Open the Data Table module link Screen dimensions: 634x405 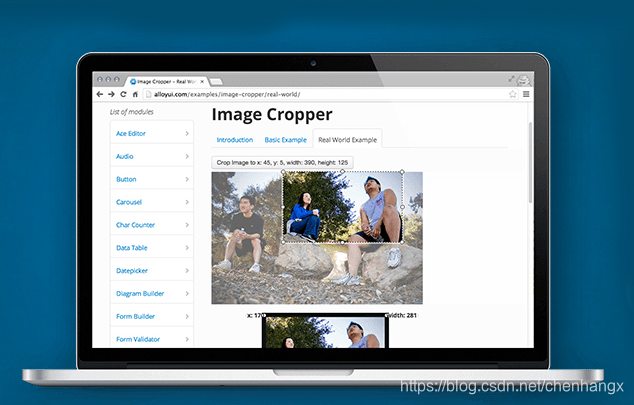pyautogui.click(x=132, y=248)
